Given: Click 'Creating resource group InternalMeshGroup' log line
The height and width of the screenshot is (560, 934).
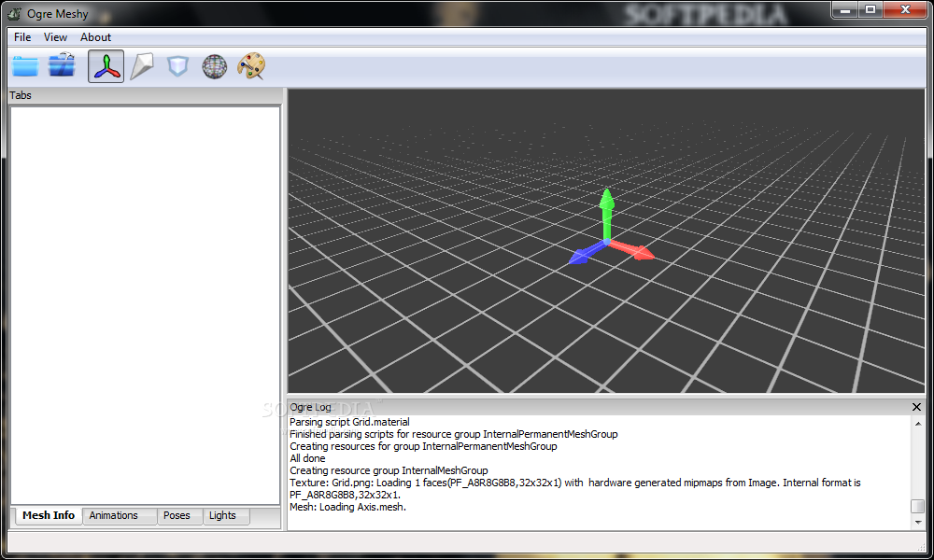Looking at the screenshot, I should click(x=389, y=470).
